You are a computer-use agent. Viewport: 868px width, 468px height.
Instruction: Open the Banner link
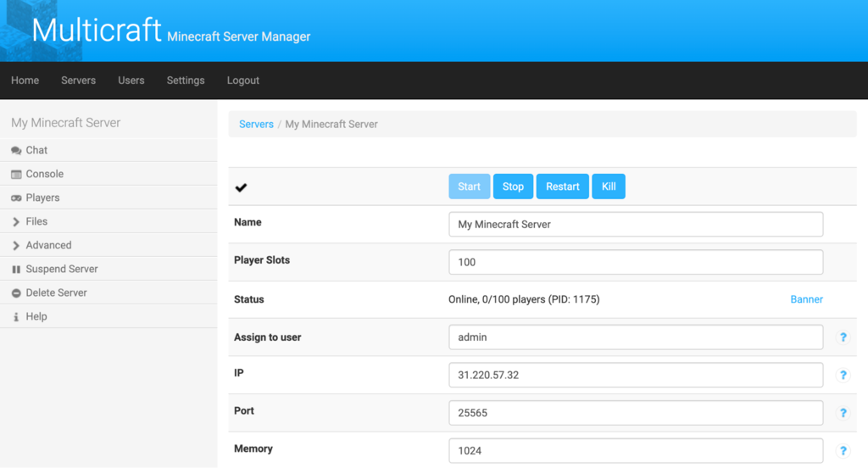[x=807, y=299]
